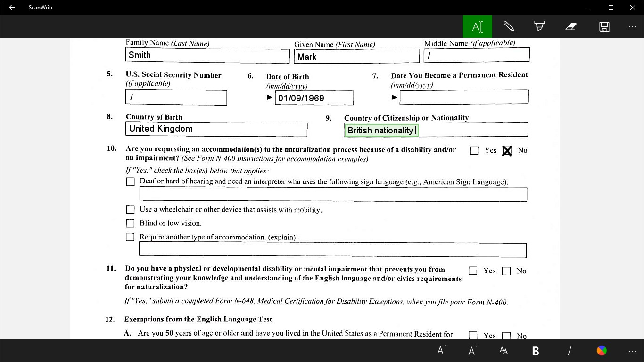The image size is (644, 362).
Task: Check No for question 11 disability
Action: coord(506,271)
